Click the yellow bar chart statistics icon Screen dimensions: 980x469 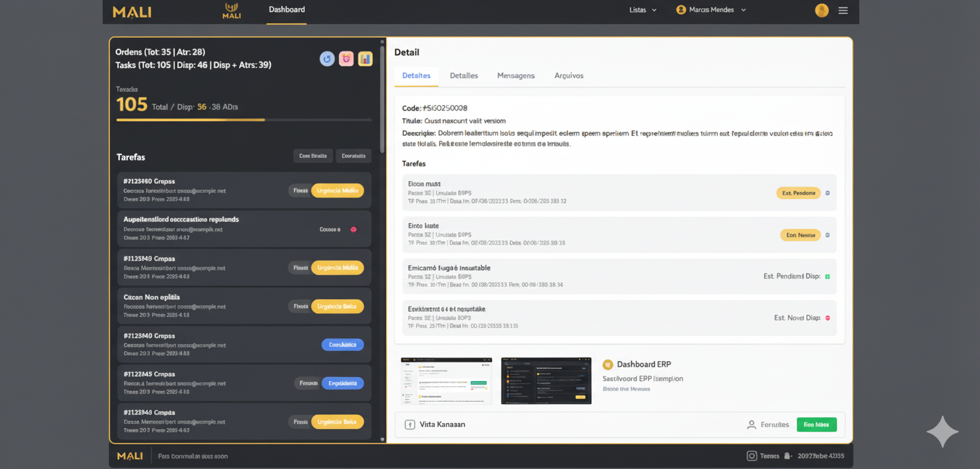(x=365, y=59)
